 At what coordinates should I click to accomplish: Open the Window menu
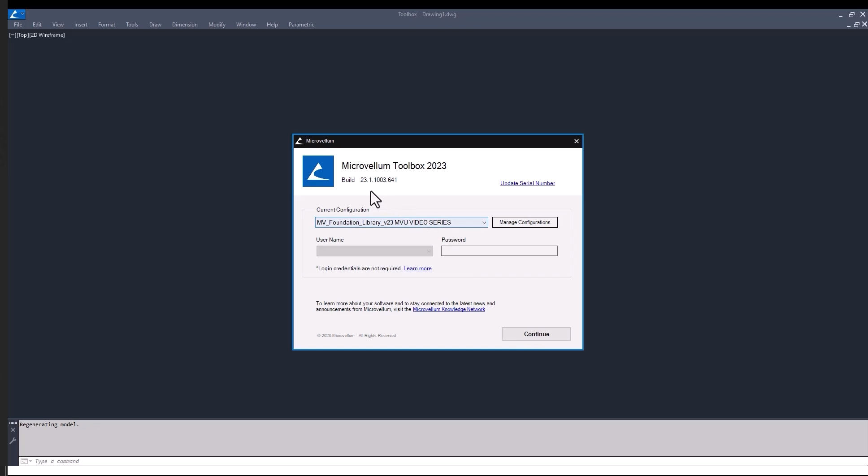click(246, 25)
